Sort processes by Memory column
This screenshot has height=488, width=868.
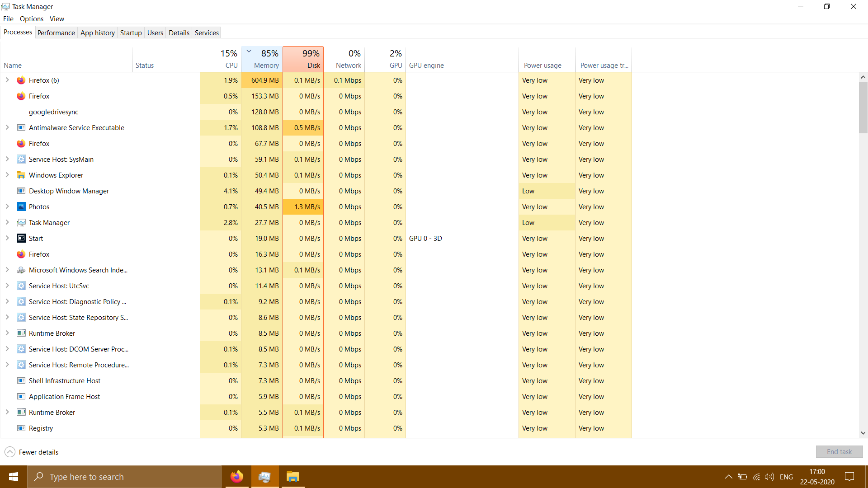262,59
